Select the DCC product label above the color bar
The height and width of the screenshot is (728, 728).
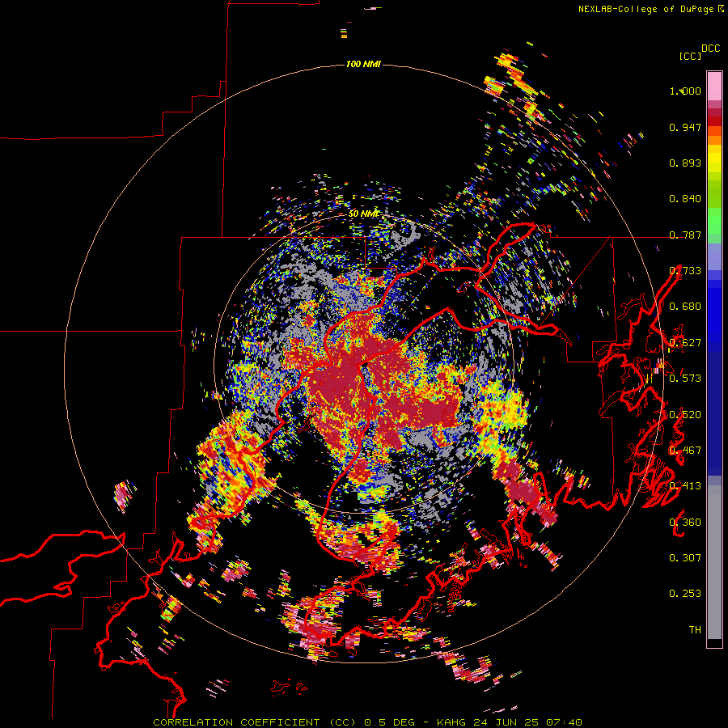point(711,49)
